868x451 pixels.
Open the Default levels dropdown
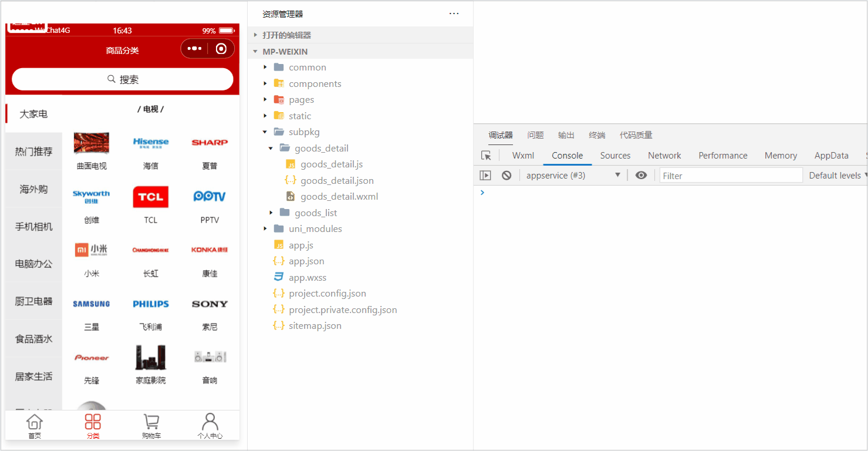(x=837, y=175)
